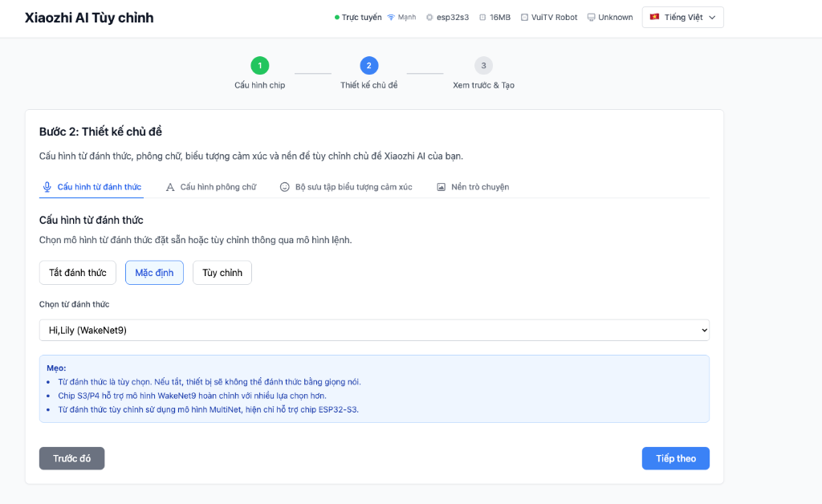Jump to step 1 Cấu hình chip
822x504 pixels.
point(259,66)
